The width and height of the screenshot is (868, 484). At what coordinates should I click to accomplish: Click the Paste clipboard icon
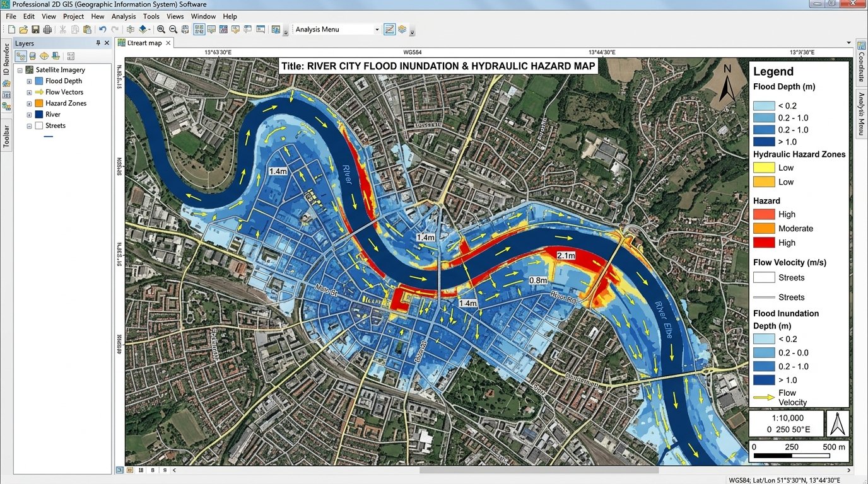[x=87, y=29]
